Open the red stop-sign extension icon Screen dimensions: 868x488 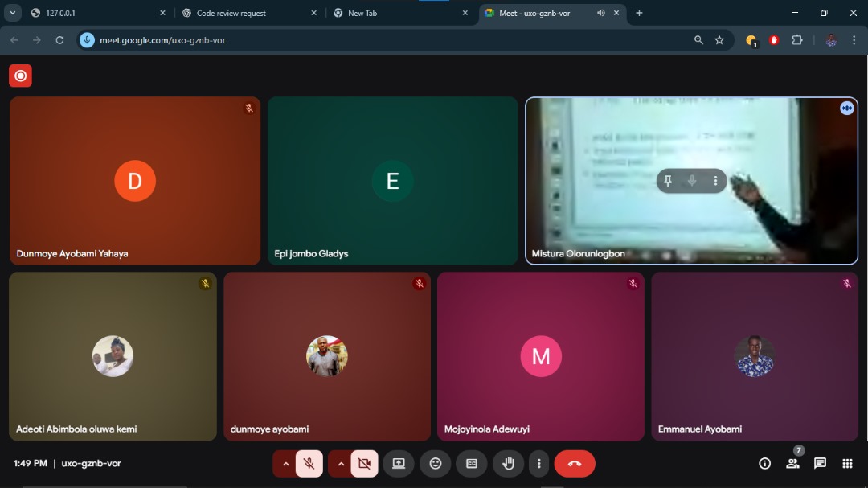coord(774,40)
